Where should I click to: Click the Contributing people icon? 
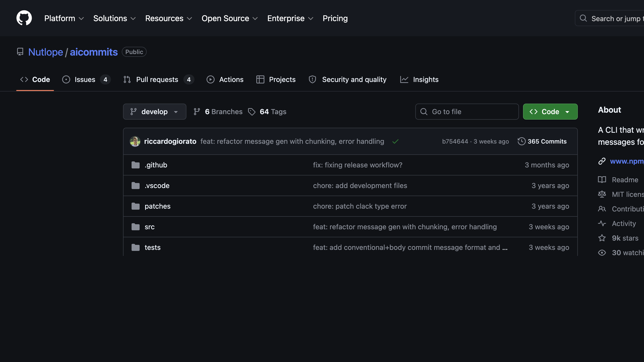[602, 209]
